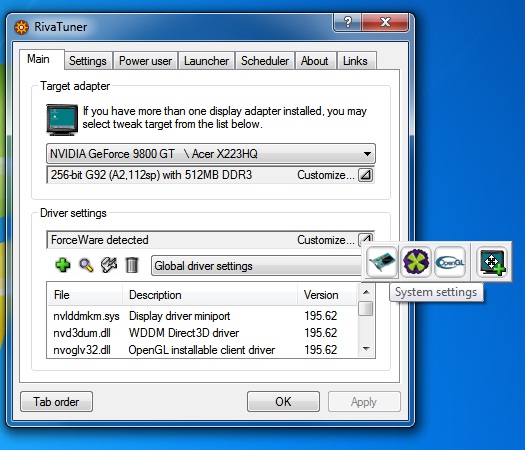
Task: Open the NVIDIA GeForce 9800 GT adapter dropdown
Action: click(211, 154)
